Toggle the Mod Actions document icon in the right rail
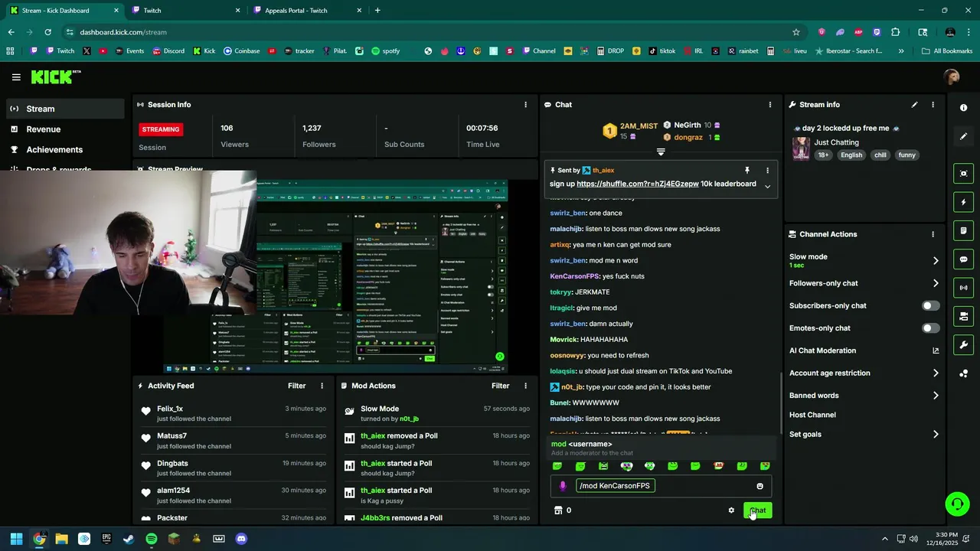Image resolution: width=980 pixels, height=551 pixels. point(963,230)
